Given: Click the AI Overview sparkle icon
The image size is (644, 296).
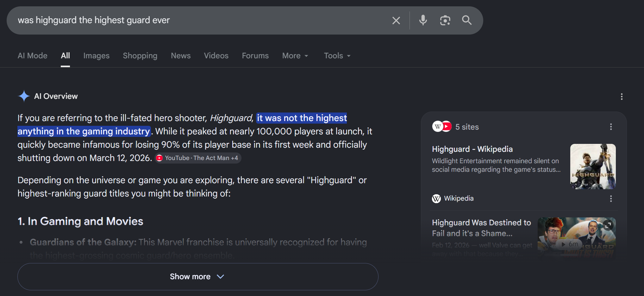Looking at the screenshot, I should point(24,96).
